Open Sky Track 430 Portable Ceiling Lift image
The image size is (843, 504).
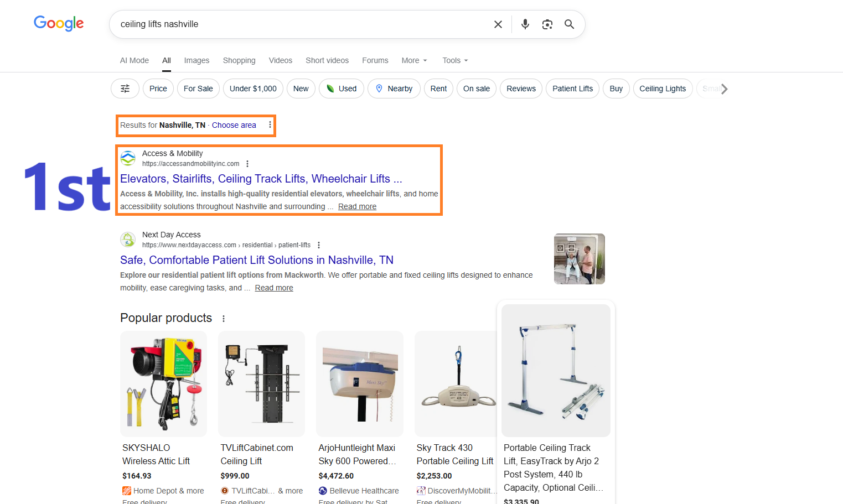(x=456, y=384)
